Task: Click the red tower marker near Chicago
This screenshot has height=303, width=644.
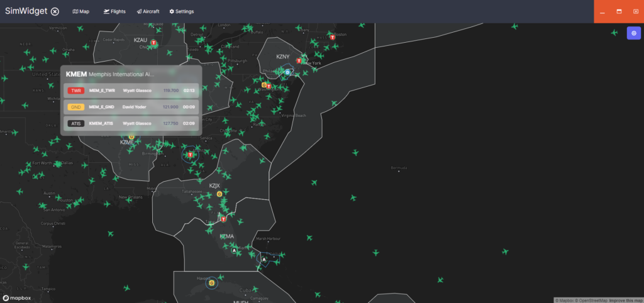Action: (153, 43)
